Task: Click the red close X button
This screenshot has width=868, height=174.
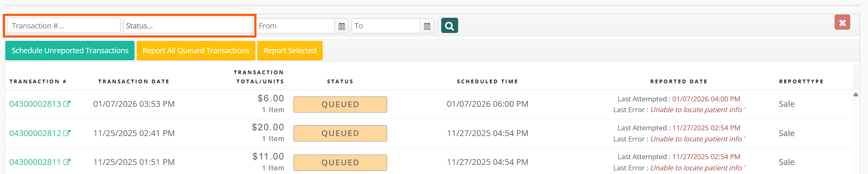Action: coord(842,22)
